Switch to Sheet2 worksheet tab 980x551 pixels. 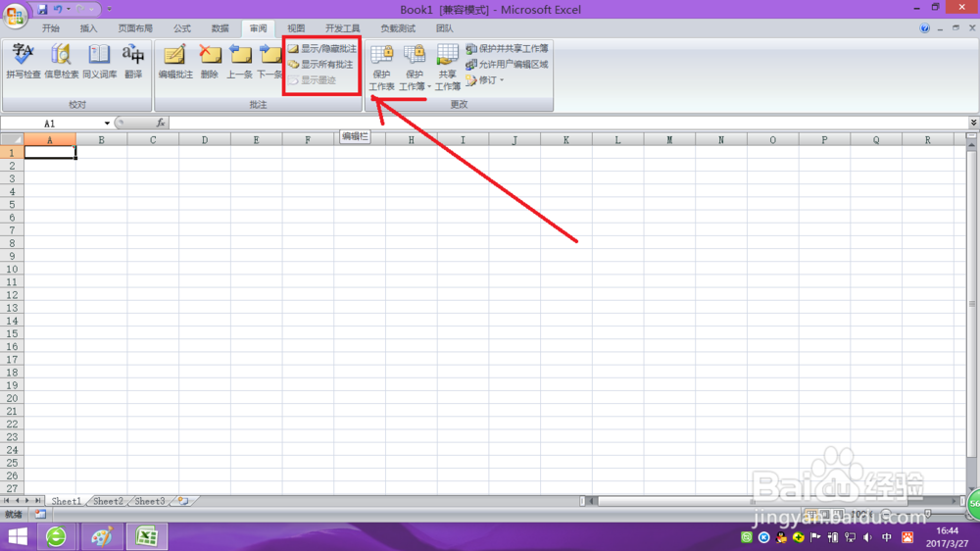pos(108,501)
